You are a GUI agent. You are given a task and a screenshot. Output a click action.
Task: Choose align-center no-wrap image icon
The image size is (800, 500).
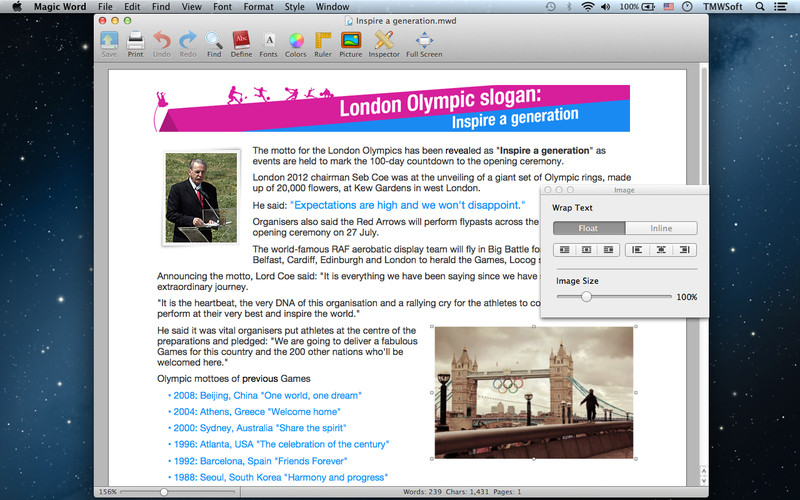[661, 249]
